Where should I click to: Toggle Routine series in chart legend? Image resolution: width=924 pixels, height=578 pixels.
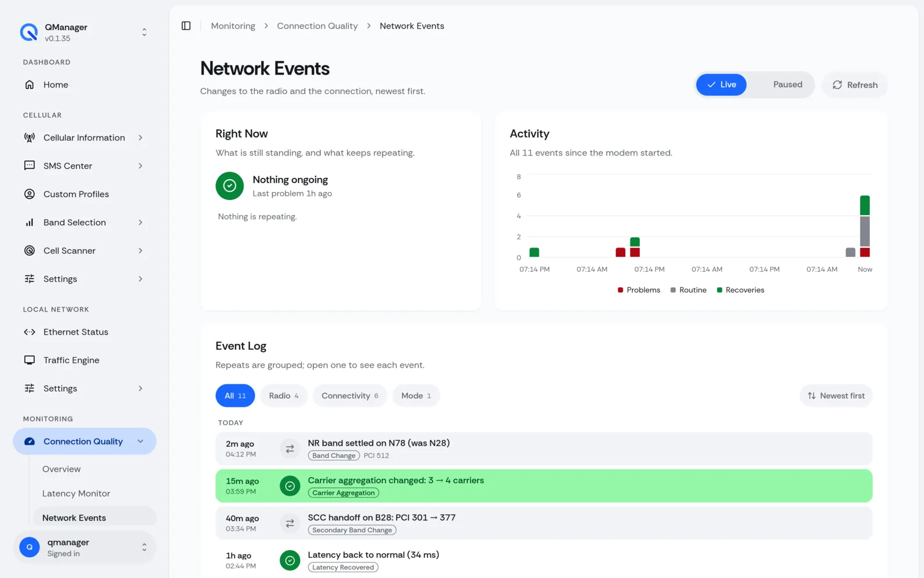pos(688,290)
